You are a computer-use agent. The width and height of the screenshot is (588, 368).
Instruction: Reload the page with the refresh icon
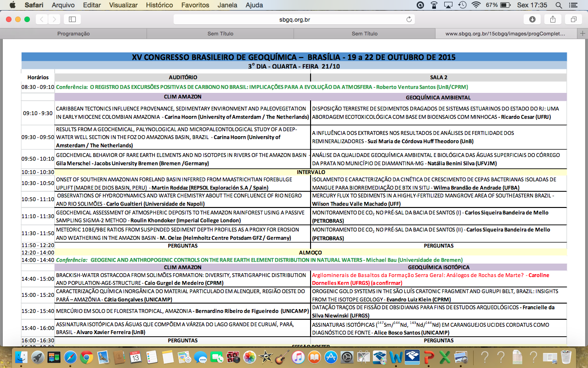coord(409,19)
